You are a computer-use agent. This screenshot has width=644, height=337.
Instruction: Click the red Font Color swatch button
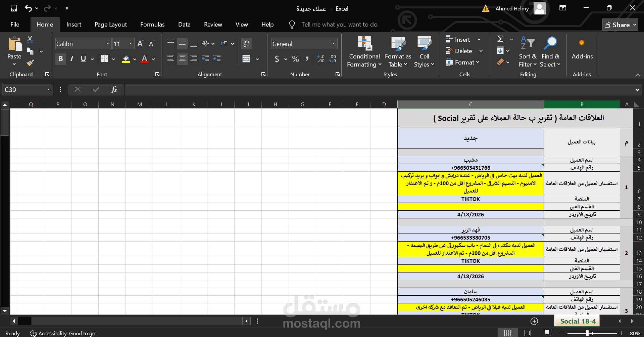[x=145, y=59]
